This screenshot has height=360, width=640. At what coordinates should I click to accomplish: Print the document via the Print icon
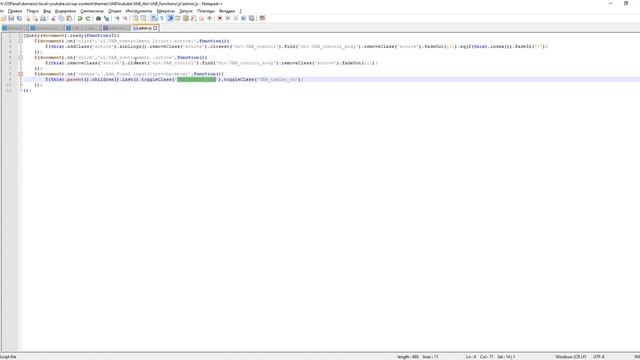click(x=43, y=18)
